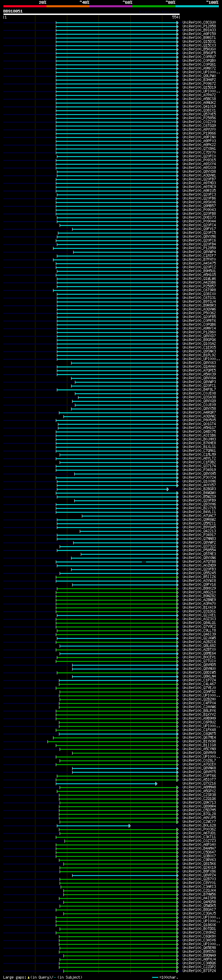This screenshot has width=222, height=980.
Task: Open hit UniRef100_Q815K6
Action: point(199,864)
